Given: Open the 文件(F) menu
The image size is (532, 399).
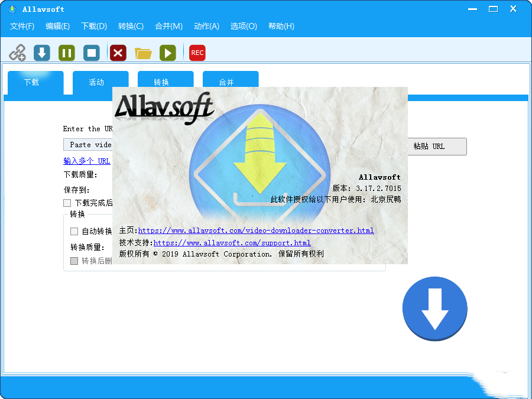Looking at the screenshot, I should 22,26.
